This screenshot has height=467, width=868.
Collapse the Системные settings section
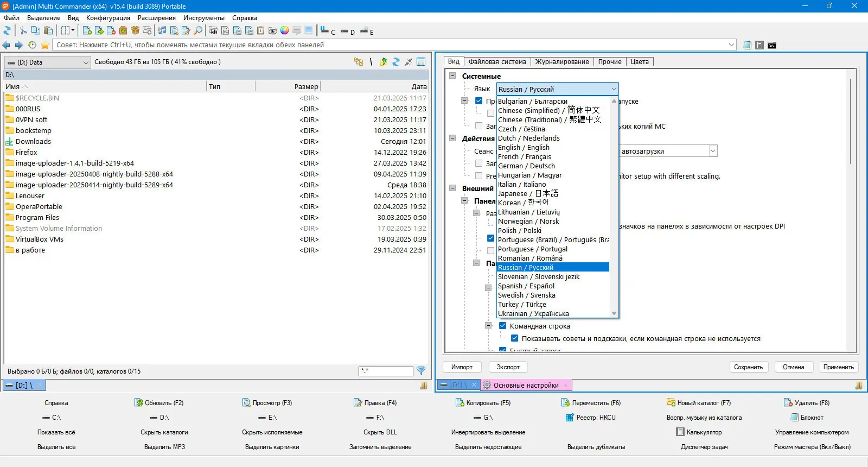click(452, 76)
